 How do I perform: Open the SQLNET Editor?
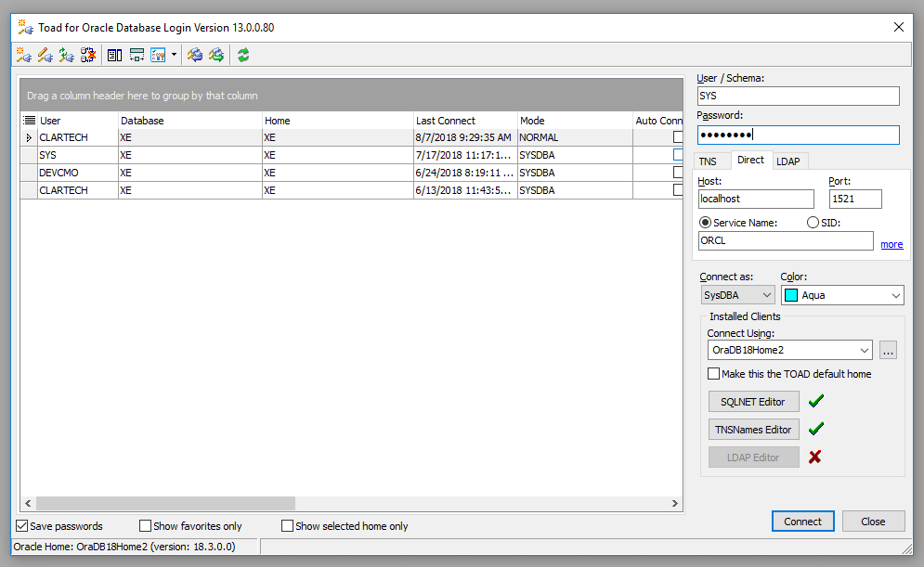pyautogui.click(x=753, y=402)
